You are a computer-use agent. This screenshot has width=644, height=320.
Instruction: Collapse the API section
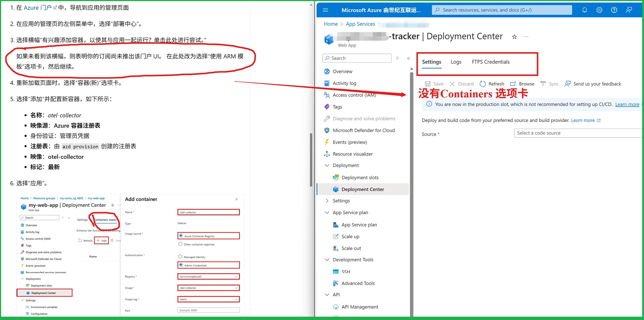(327, 295)
